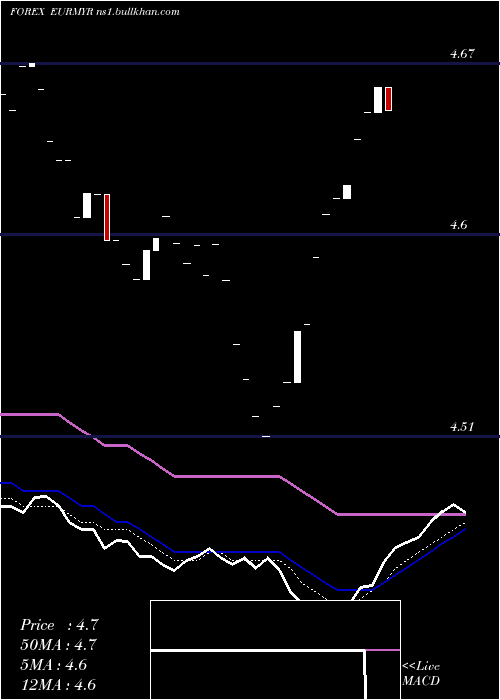The image size is (500, 700).
Task: Click the latest red candlestick near 4.67
Action: 388,99
